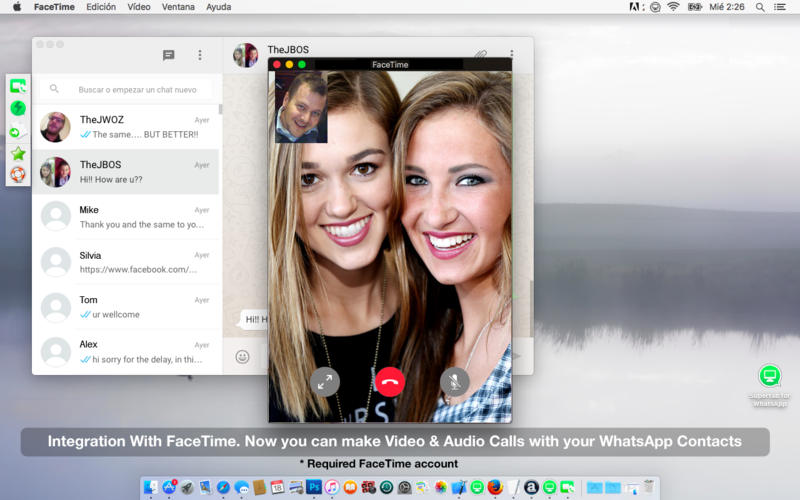This screenshot has height=500, width=800.
Task: Open Trash in the dock
Action: (647, 488)
